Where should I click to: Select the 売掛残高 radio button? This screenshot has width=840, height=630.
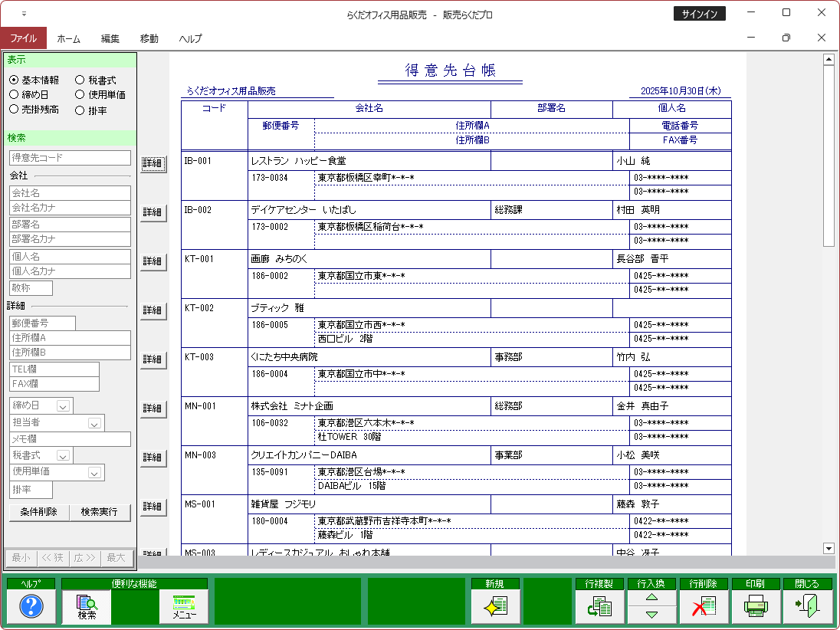pyautogui.click(x=14, y=110)
